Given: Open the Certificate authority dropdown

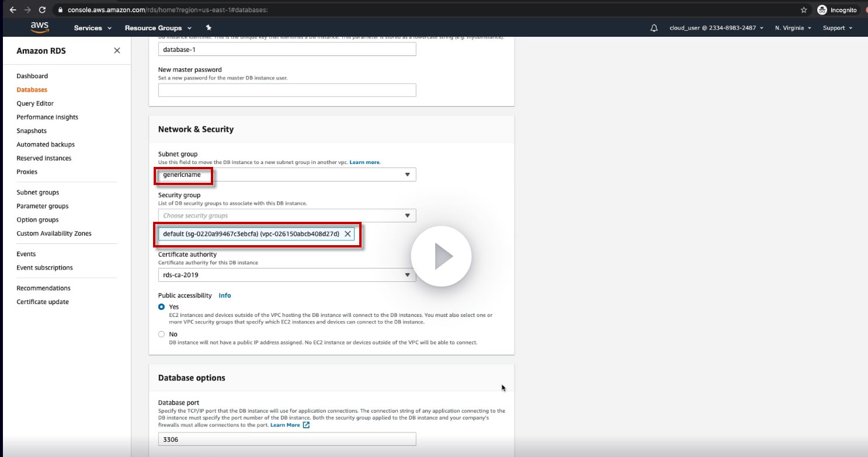Looking at the screenshot, I should [x=287, y=275].
